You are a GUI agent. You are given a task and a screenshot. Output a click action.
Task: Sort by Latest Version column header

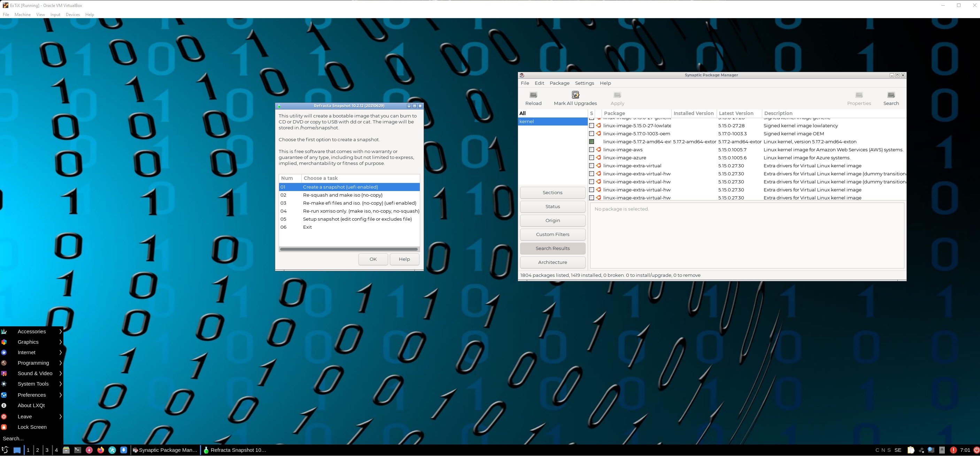click(739, 113)
